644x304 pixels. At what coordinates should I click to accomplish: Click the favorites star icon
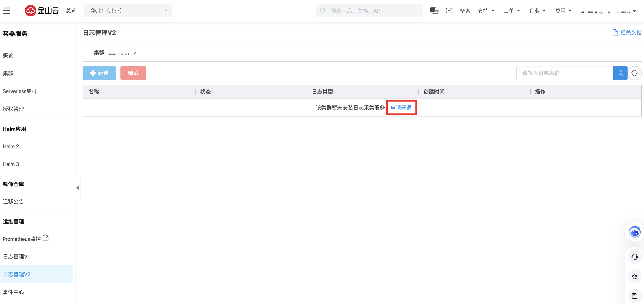634,276
